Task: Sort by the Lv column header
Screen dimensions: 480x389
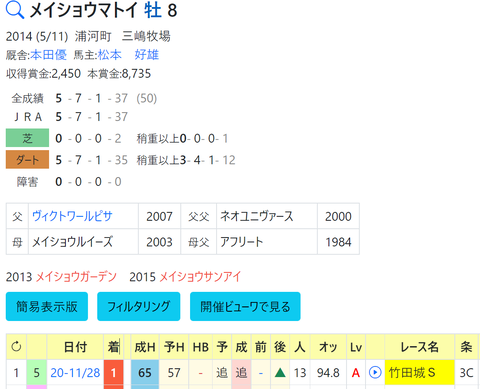Action: 356,347
